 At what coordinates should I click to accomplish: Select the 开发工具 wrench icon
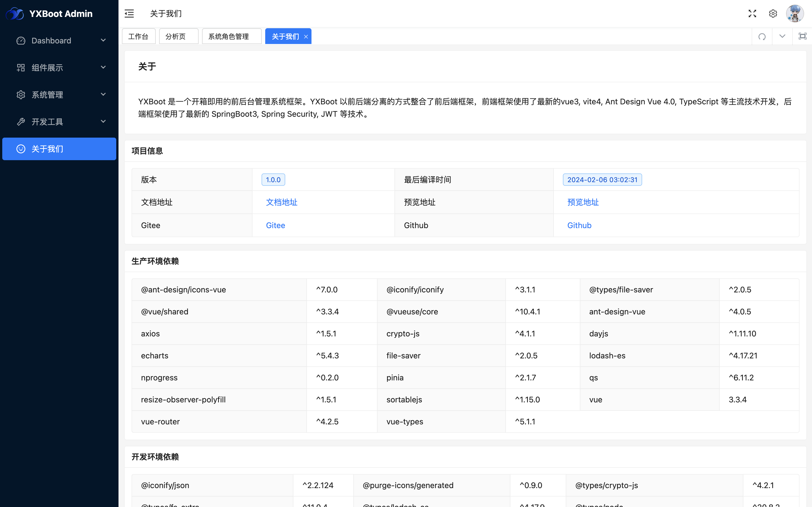click(21, 122)
